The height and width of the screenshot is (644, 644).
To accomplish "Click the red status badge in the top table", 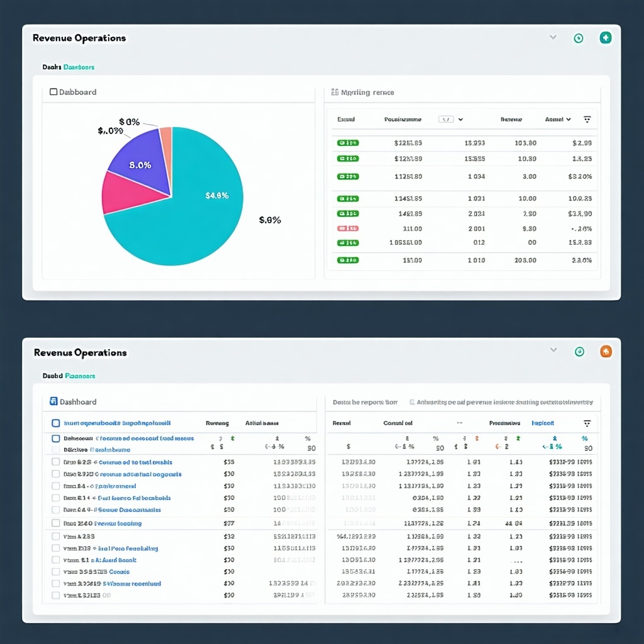I will [x=347, y=228].
